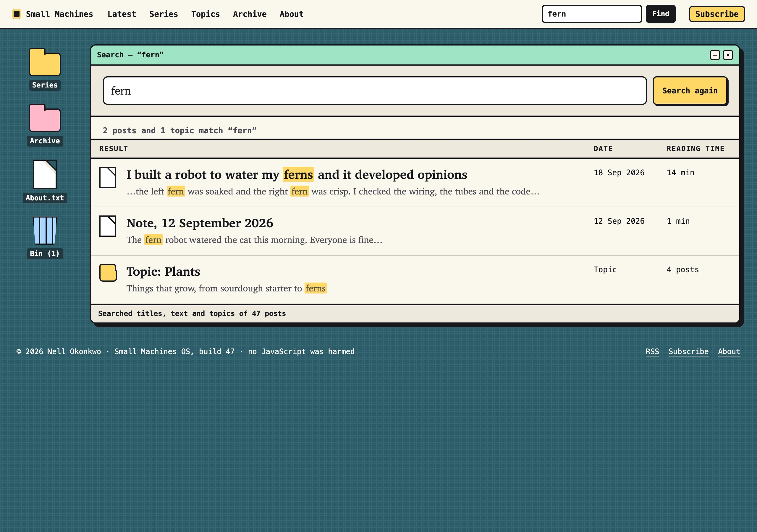Open About in the top nav

(292, 14)
